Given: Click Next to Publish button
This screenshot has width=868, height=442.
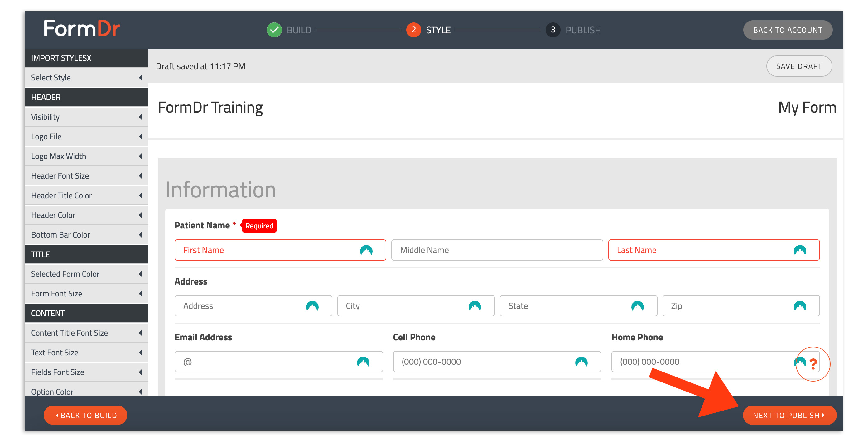Looking at the screenshot, I should [x=789, y=416].
